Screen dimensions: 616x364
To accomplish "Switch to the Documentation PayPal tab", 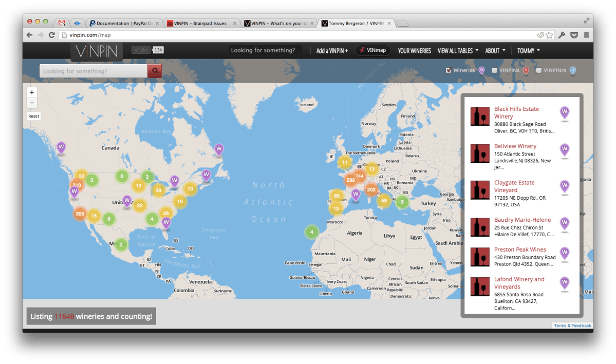I will 124,23.
